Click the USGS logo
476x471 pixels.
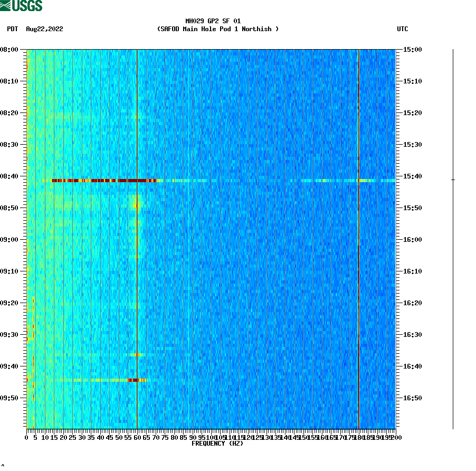[21, 6]
